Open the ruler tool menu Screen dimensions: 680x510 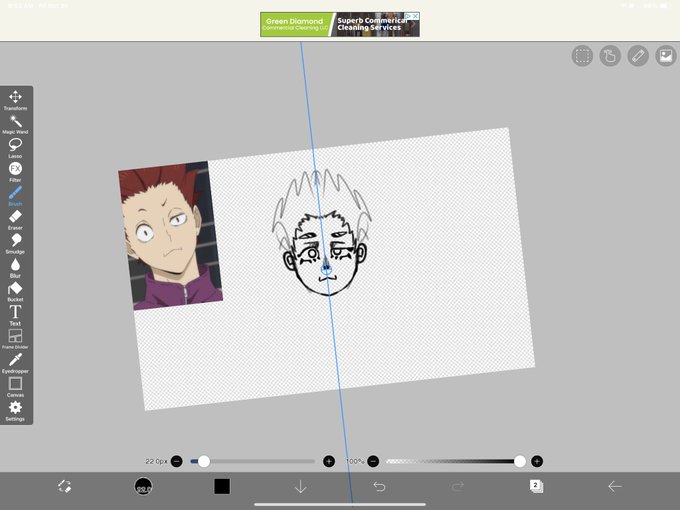point(638,56)
